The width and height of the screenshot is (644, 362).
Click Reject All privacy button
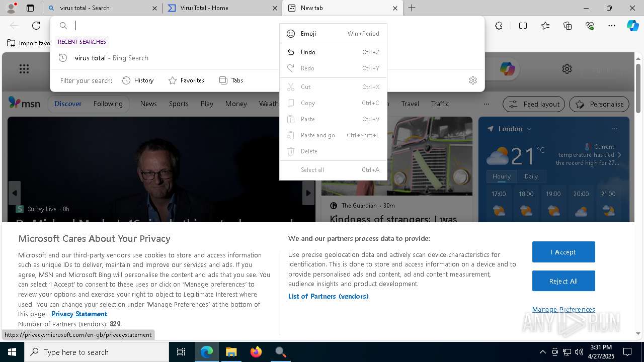pyautogui.click(x=563, y=281)
